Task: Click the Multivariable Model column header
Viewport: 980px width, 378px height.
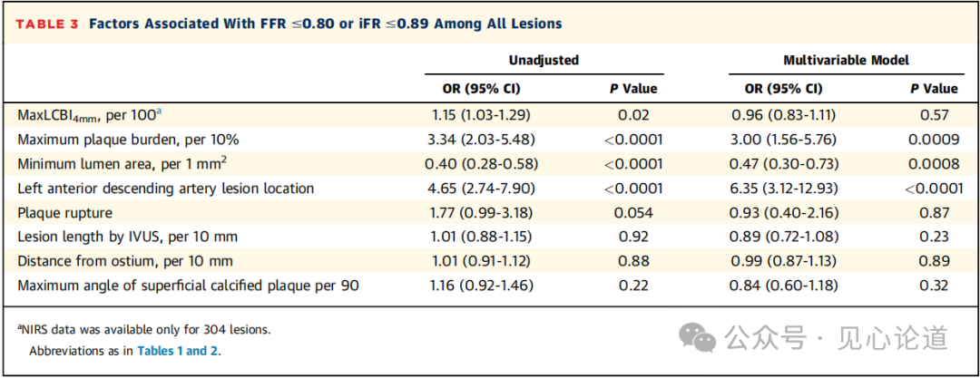Action: (x=846, y=61)
